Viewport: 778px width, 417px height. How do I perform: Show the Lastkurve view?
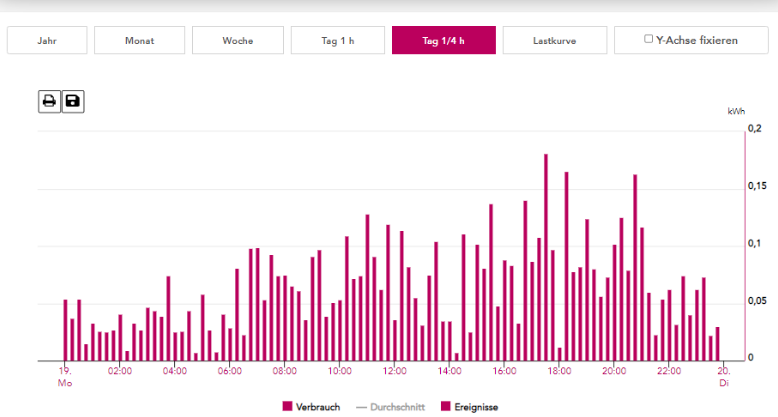click(554, 41)
